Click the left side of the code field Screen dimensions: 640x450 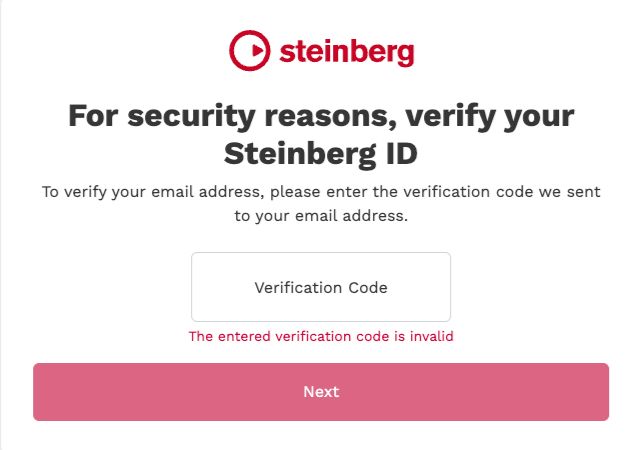pos(212,287)
